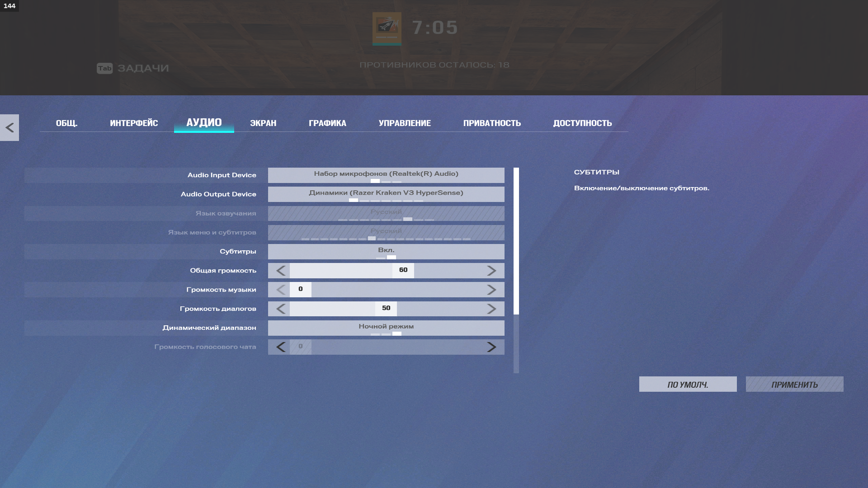Open the Управление tab
The width and height of the screenshot is (868, 488).
click(x=405, y=123)
